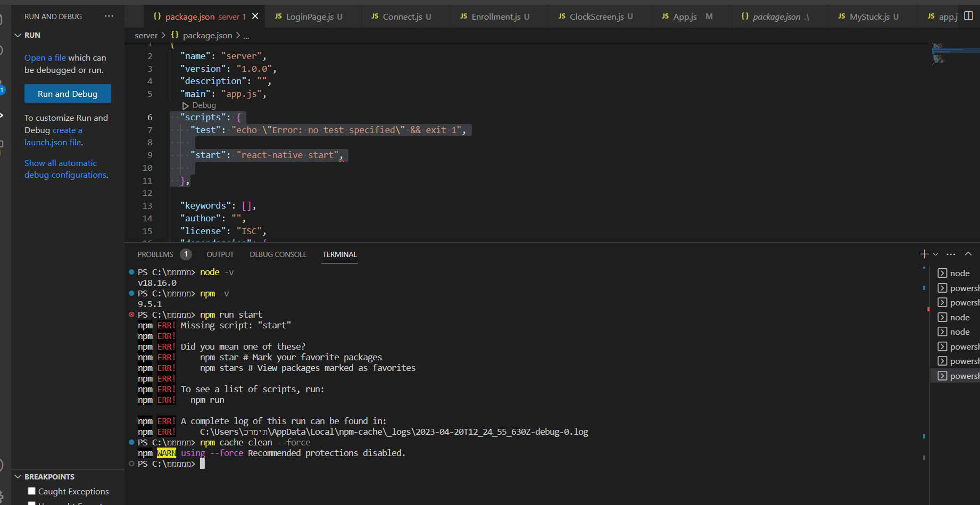The width and height of the screenshot is (980, 505).
Task: Follow the 'Open a file' link
Action: click(x=45, y=57)
